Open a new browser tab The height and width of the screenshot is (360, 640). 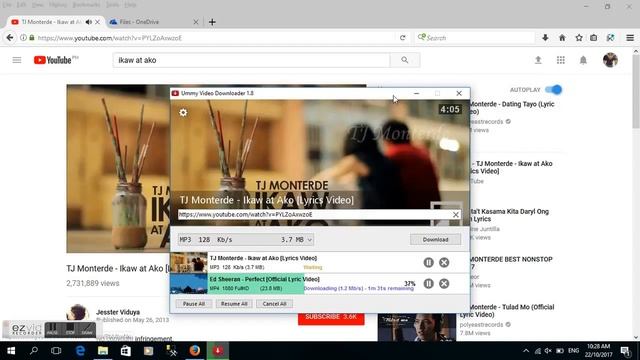coord(212,22)
